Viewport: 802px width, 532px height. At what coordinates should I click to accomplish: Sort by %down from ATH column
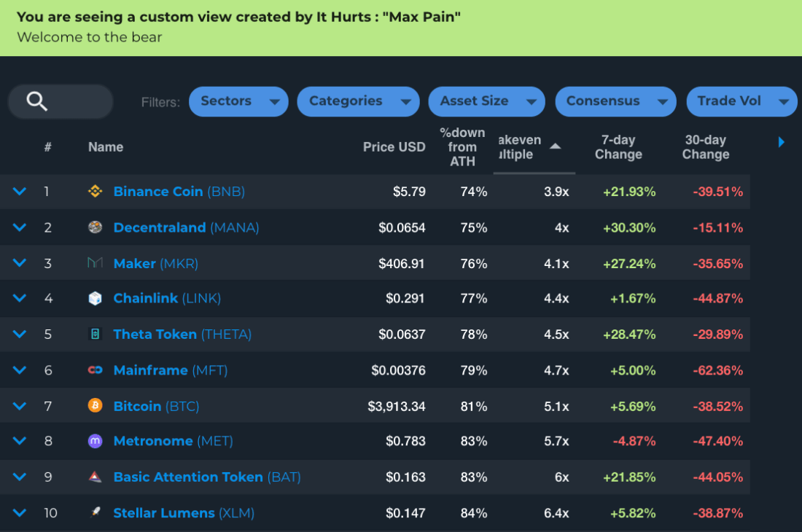(462, 147)
